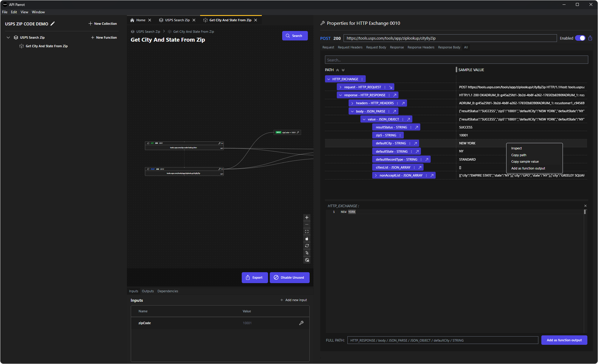Select the unlink connections tool
The image size is (598, 364).
click(307, 253)
